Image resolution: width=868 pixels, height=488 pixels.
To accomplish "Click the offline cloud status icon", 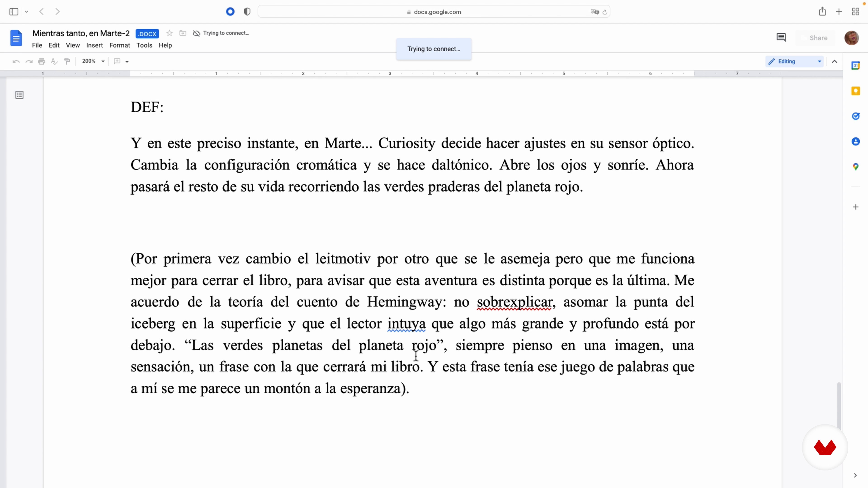I will click(x=196, y=33).
